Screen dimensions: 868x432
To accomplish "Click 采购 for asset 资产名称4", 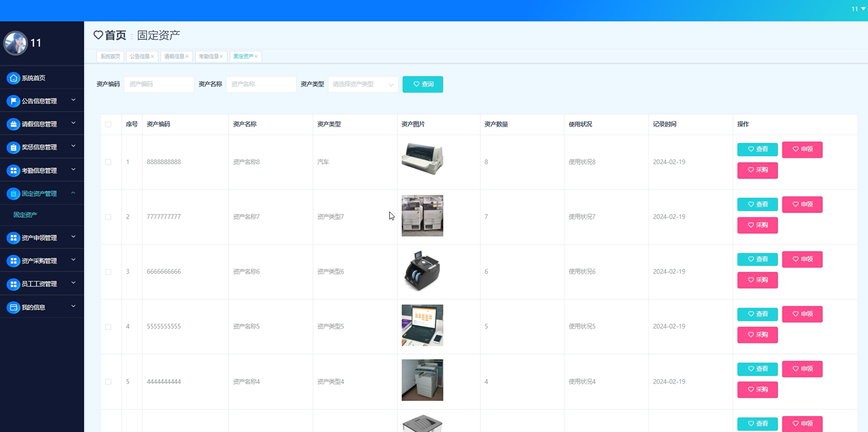I will pos(757,389).
